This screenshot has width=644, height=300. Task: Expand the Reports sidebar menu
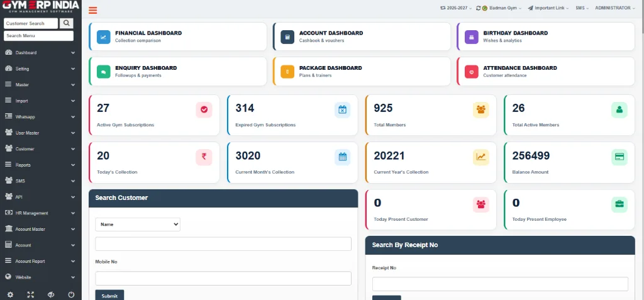[x=41, y=165]
